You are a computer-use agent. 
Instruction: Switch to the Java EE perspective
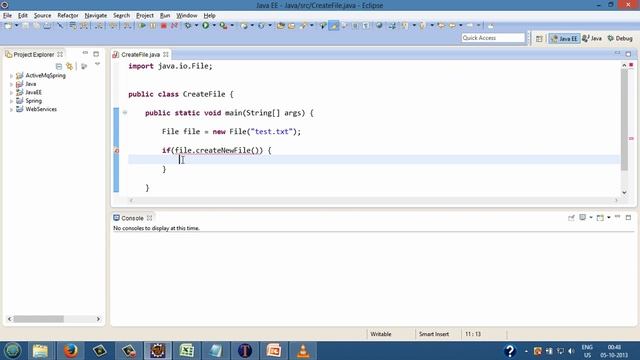(x=564, y=38)
